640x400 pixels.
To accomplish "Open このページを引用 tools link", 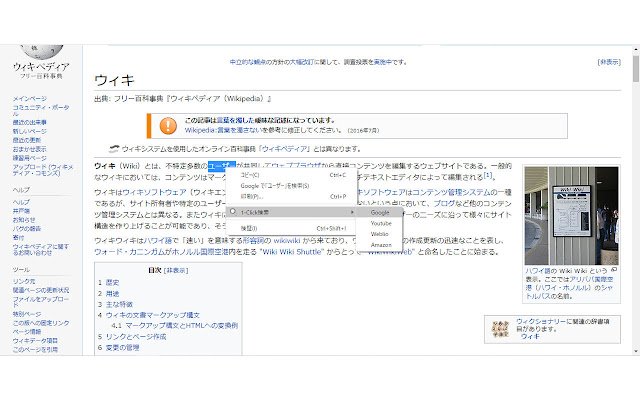I will [x=35, y=350].
